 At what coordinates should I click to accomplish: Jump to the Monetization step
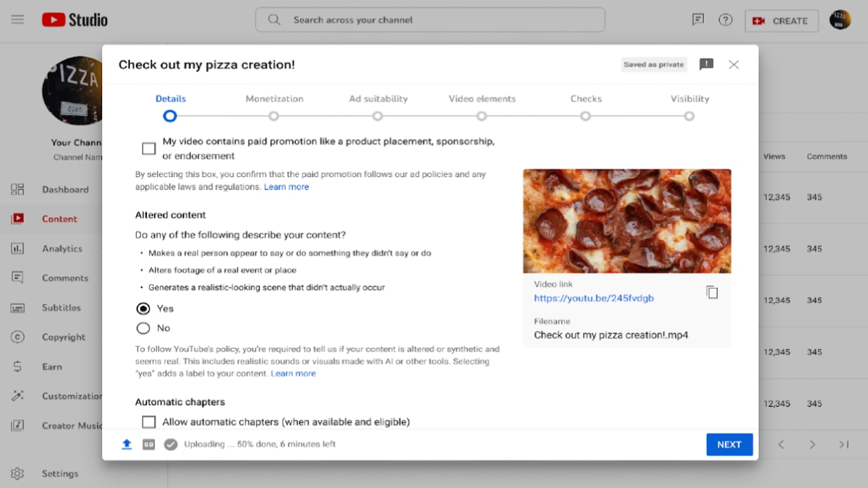click(274, 116)
